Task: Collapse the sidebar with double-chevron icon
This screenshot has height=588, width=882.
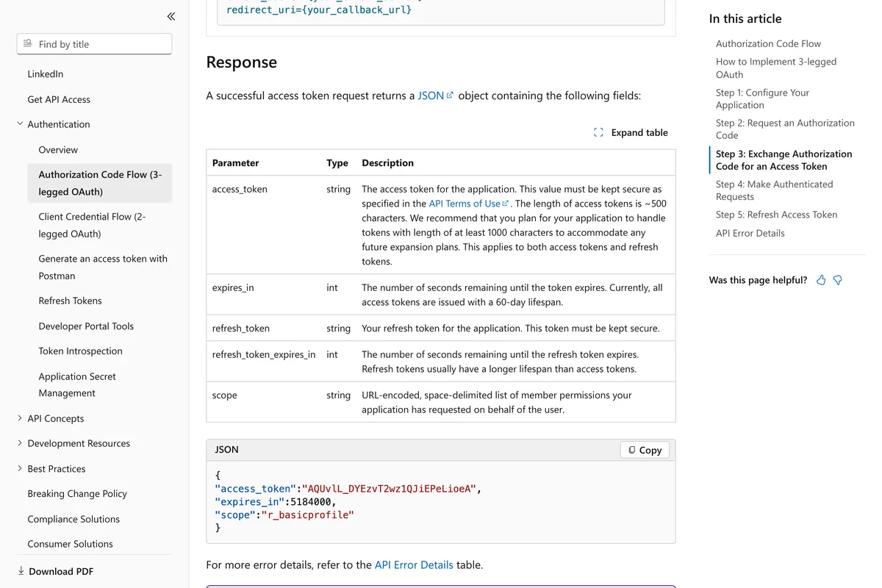Action: 171,16
